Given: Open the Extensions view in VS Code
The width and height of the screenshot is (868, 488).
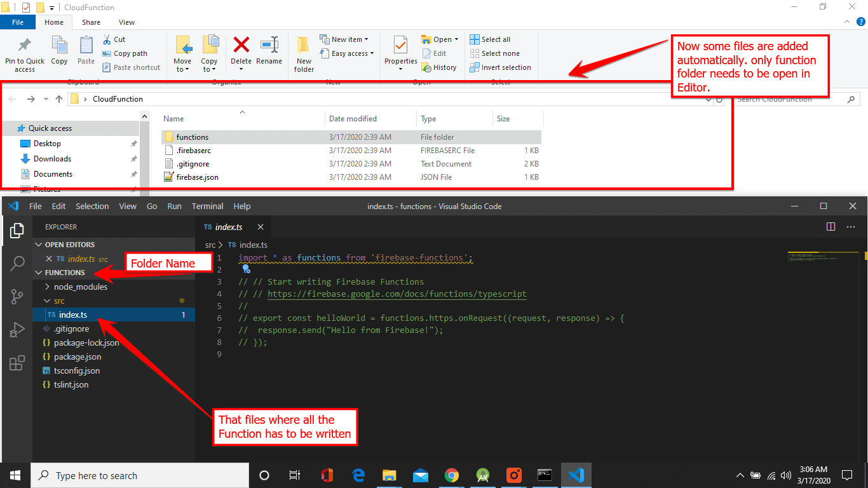Looking at the screenshot, I should point(17,363).
